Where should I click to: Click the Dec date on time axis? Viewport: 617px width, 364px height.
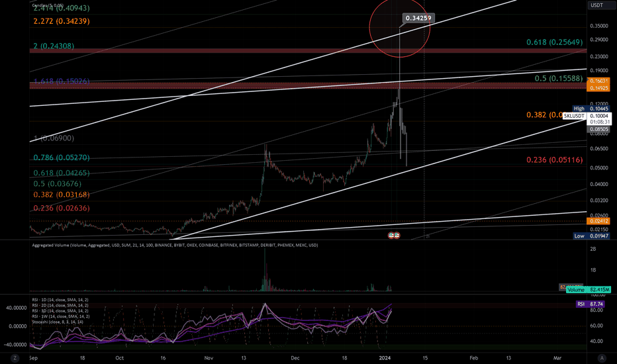(295, 358)
